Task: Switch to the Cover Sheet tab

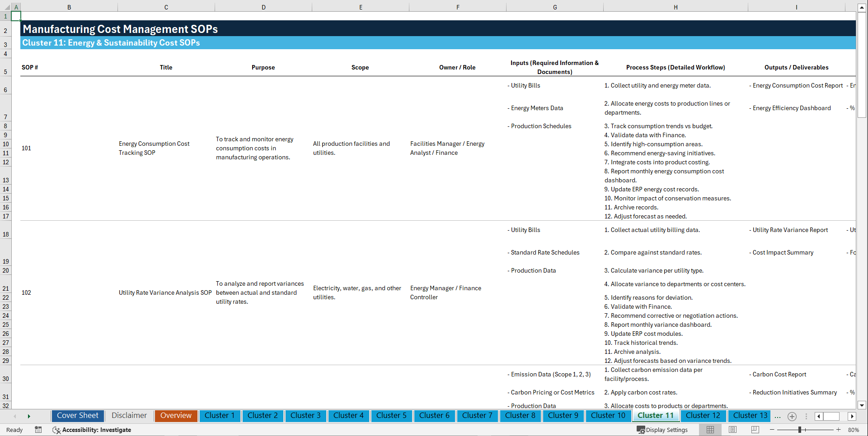Action: [77, 416]
